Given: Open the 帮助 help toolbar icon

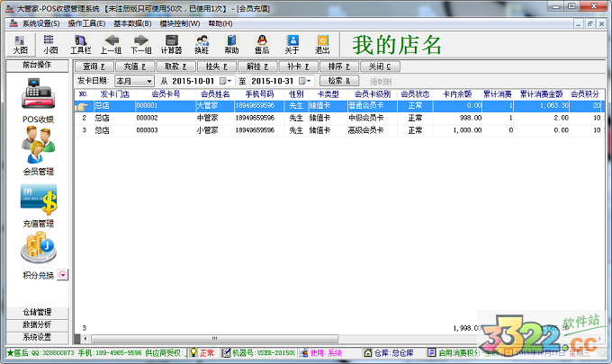Looking at the screenshot, I should [231, 44].
